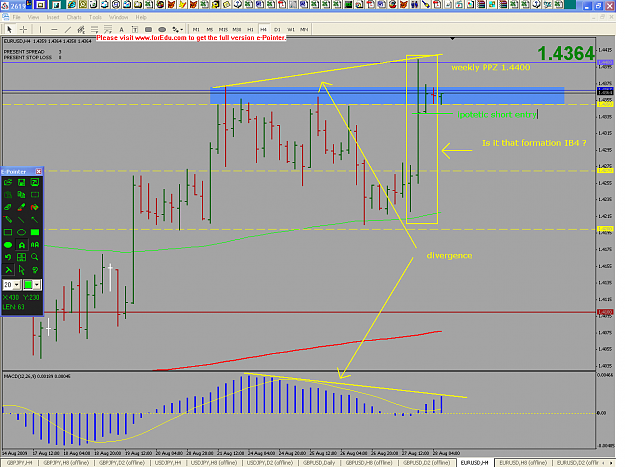
Task: Pick the equidistant channel tool
Action: pyautogui.click(x=81, y=29)
